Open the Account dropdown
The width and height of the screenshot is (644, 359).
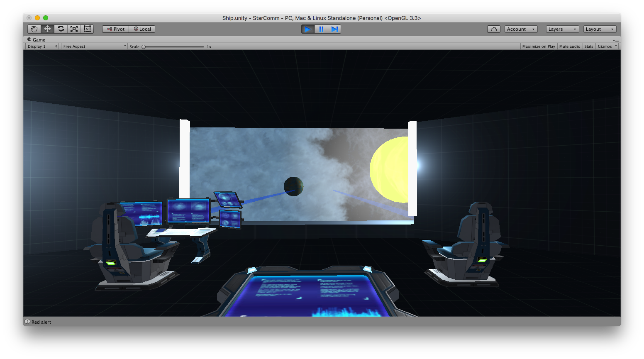(521, 29)
